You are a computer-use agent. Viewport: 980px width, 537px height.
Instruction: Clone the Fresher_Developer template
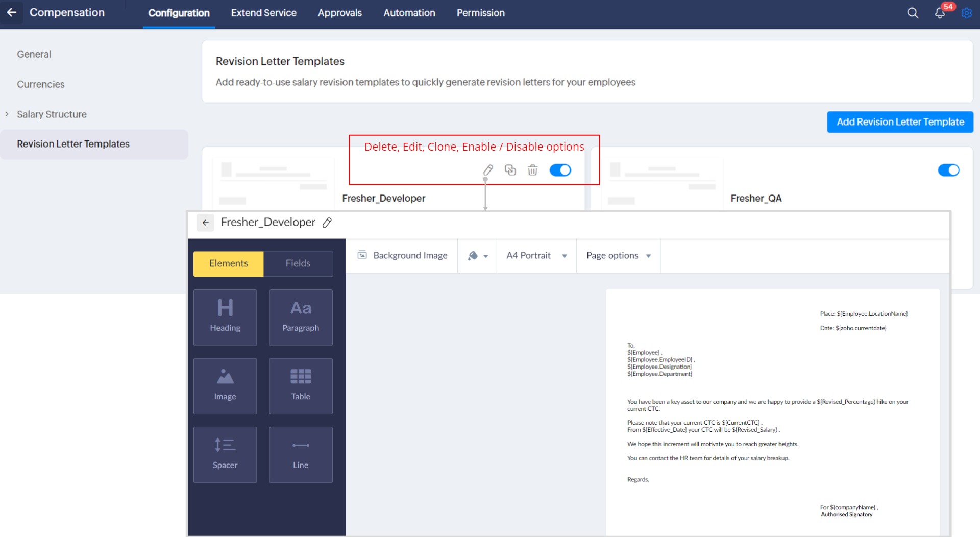(510, 170)
